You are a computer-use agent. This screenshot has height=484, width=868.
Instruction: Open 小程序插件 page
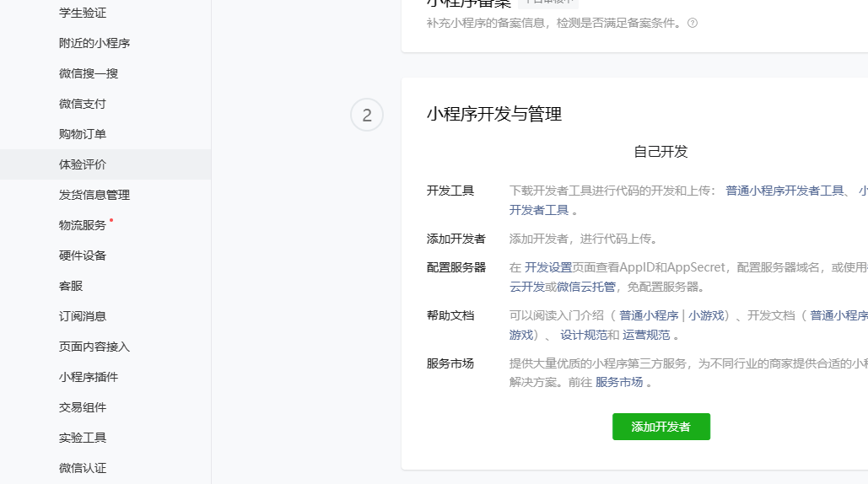tap(89, 378)
